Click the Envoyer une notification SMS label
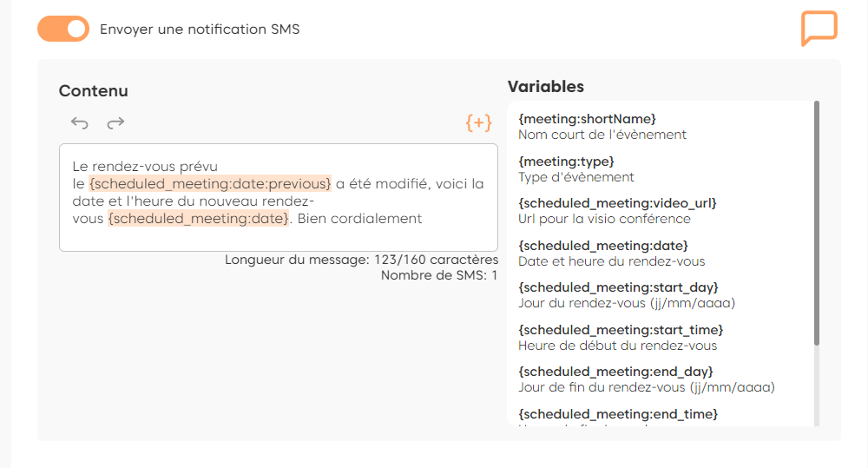 pyautogui.click(x=200, y=29)
